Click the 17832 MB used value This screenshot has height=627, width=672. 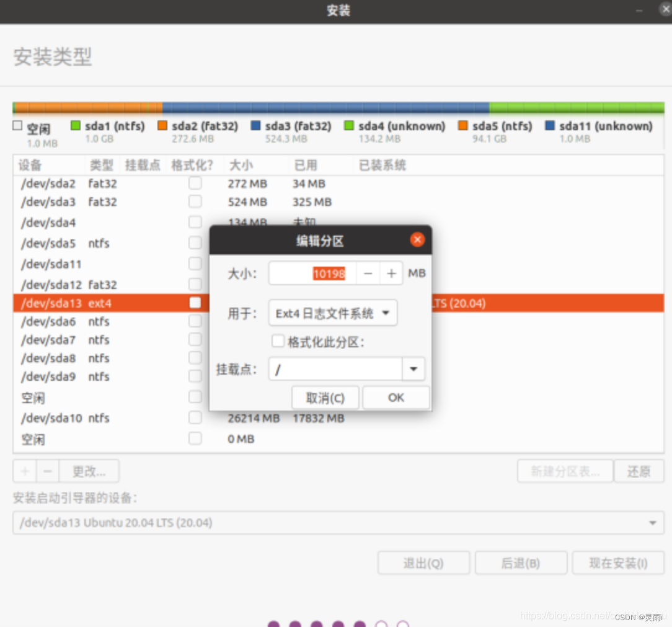click(x=319, y=418)
